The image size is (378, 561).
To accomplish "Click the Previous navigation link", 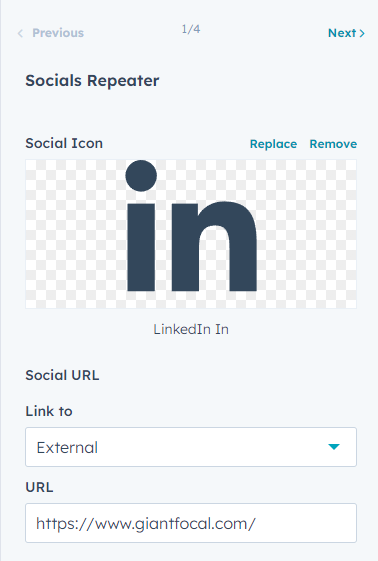I will [x=50, y=33].
